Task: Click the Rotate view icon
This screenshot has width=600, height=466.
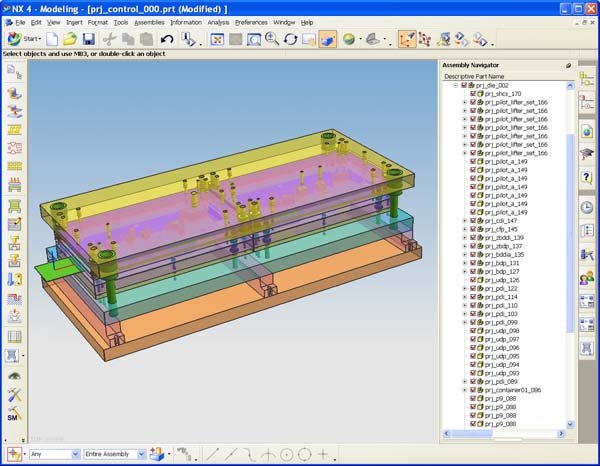Action: 290,39
